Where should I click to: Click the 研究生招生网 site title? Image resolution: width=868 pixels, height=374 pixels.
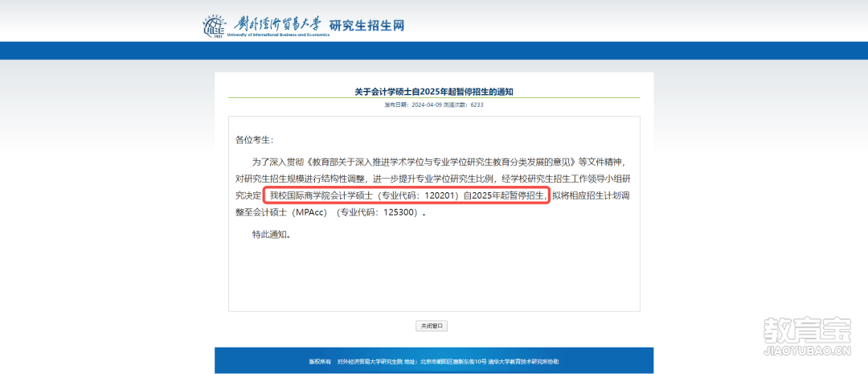tap(366, 25)
